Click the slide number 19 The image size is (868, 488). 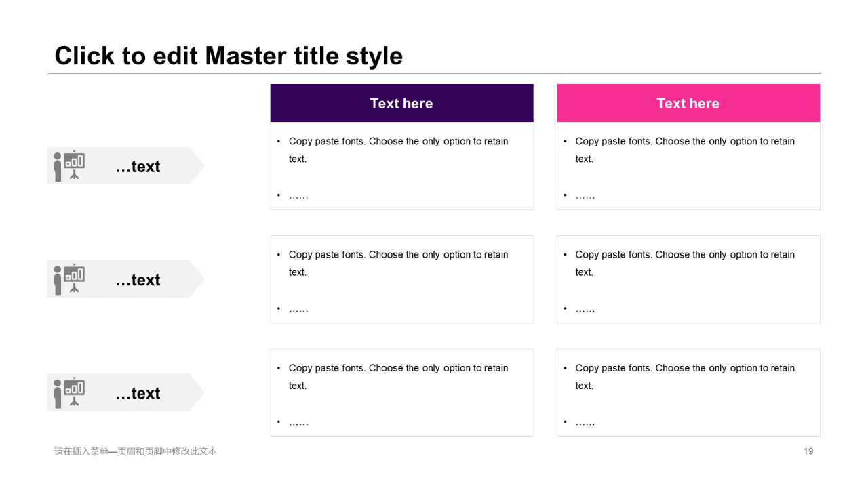coord(808,451)
